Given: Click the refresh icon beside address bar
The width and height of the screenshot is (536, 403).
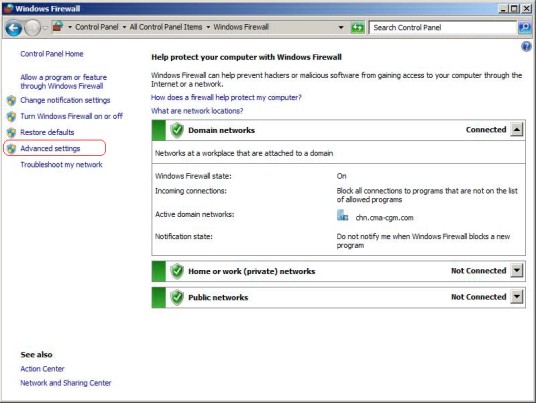Looking at the screenshot, I should (x=357, y=27).
